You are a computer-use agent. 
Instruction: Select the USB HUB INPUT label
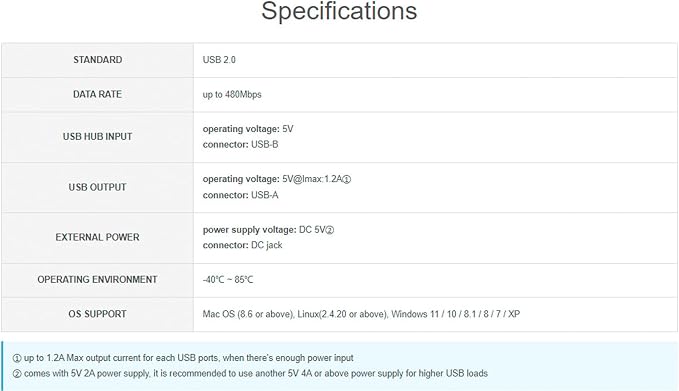pos(97,136)
